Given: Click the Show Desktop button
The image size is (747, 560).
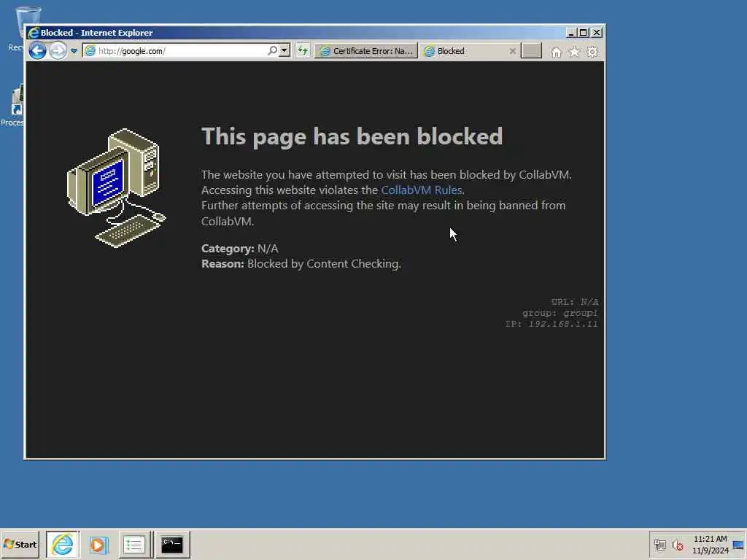Looking at the screenshot, I should pos(739,544).
